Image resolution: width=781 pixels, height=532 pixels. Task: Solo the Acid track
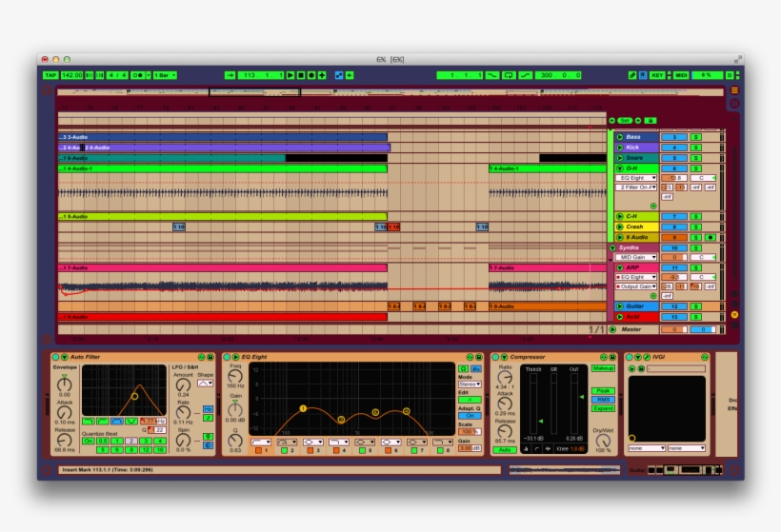(x=696, y=317)
